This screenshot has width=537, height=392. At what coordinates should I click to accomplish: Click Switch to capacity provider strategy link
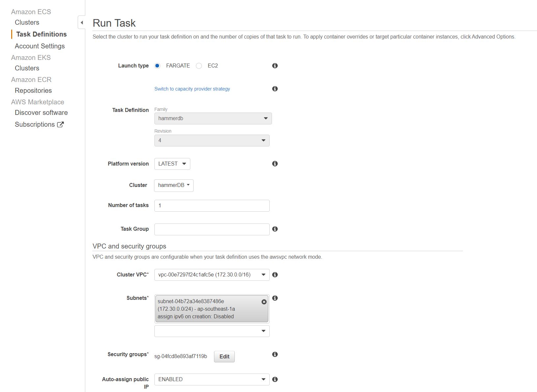(x=192, y=89)
